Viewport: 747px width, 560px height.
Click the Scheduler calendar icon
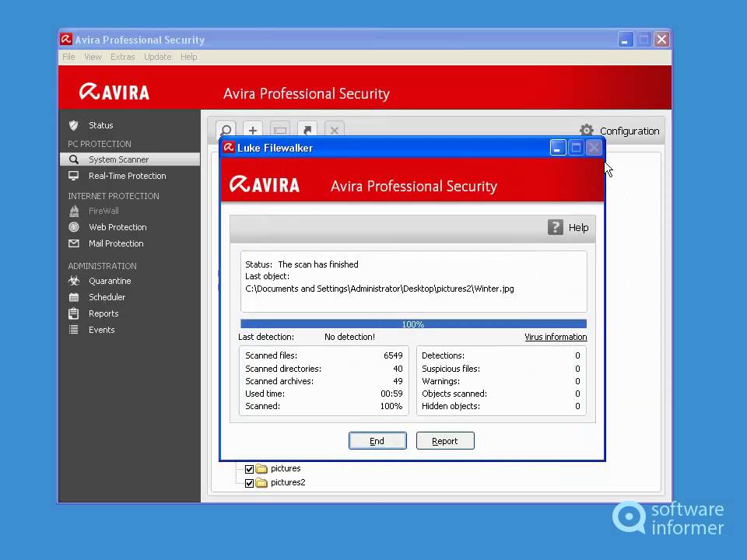click(x=73, y=297)
